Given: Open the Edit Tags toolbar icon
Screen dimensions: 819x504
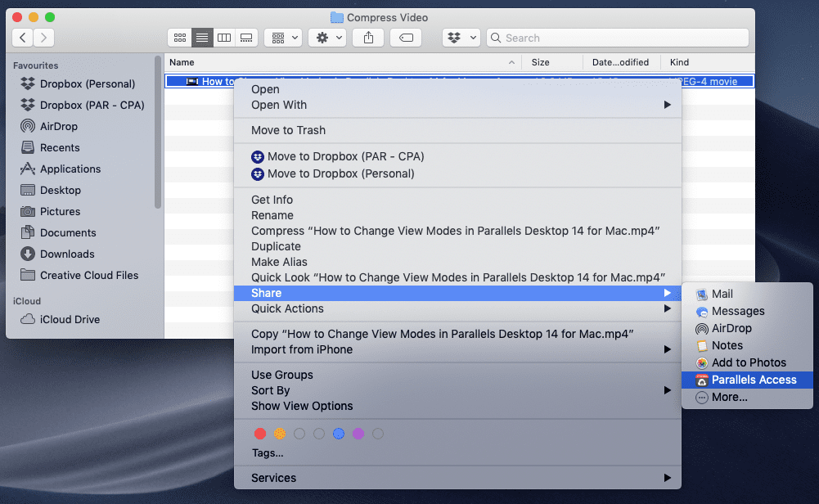Looking at the screenshot, I should 405,37.
